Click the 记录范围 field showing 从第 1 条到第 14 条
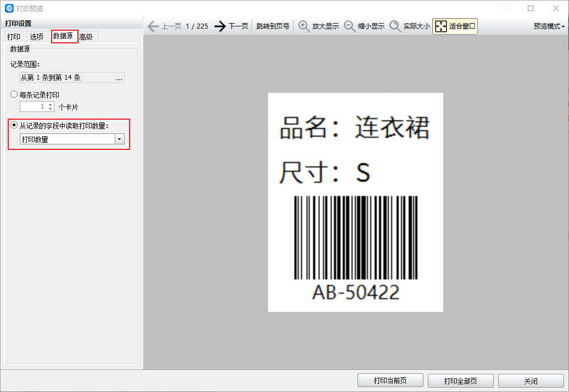Image resolution: width=569 pixels, height=392 pixels. 72,77
